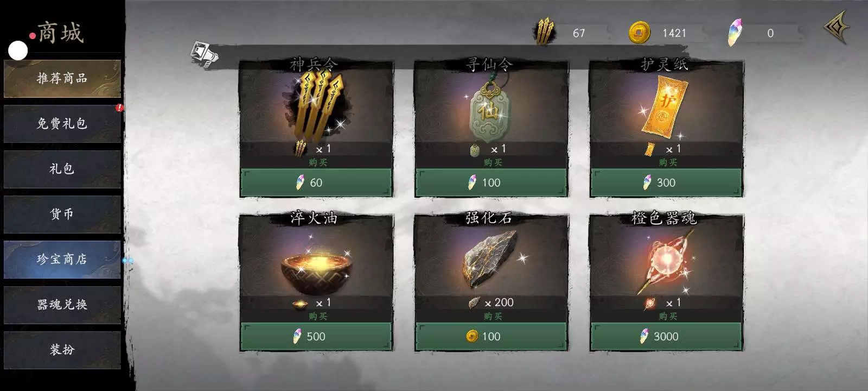
Task: Buy 强化石 for 100 gold coins
Action: 491,336
